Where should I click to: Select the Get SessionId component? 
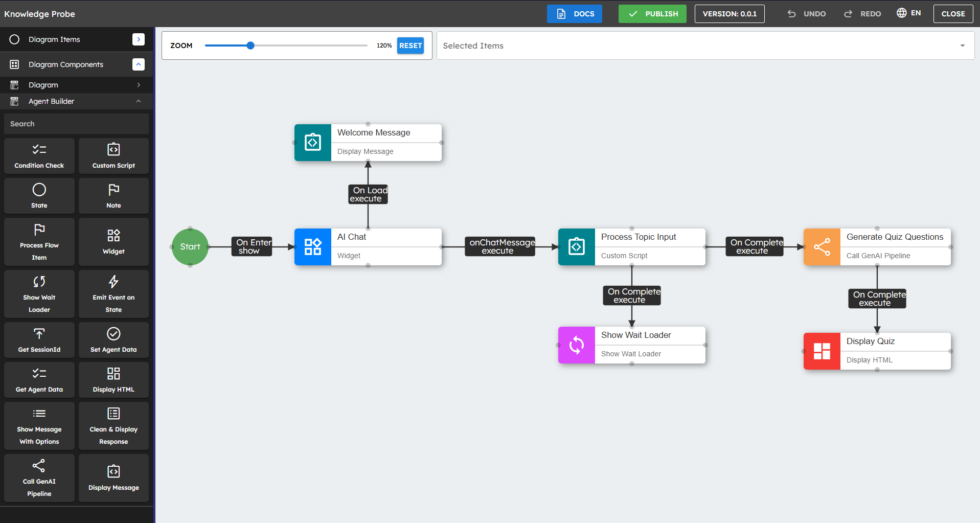[39, 340]
